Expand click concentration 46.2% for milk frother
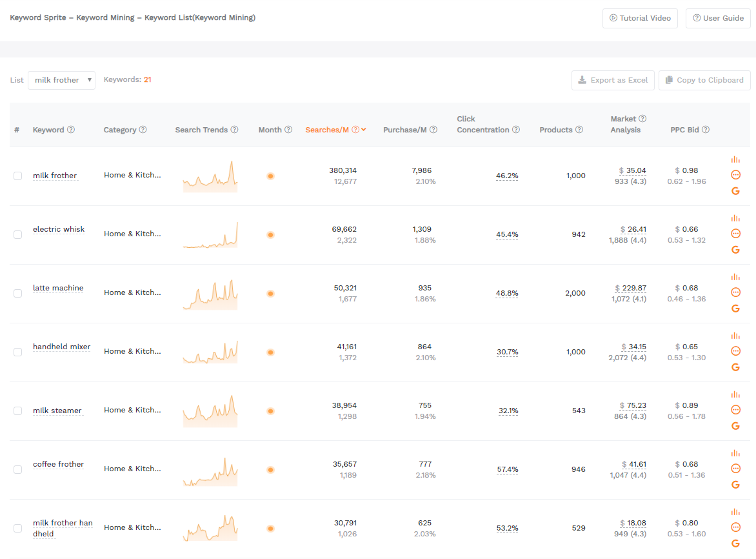This screenshot has height=559, width=756. coord(507,176)
